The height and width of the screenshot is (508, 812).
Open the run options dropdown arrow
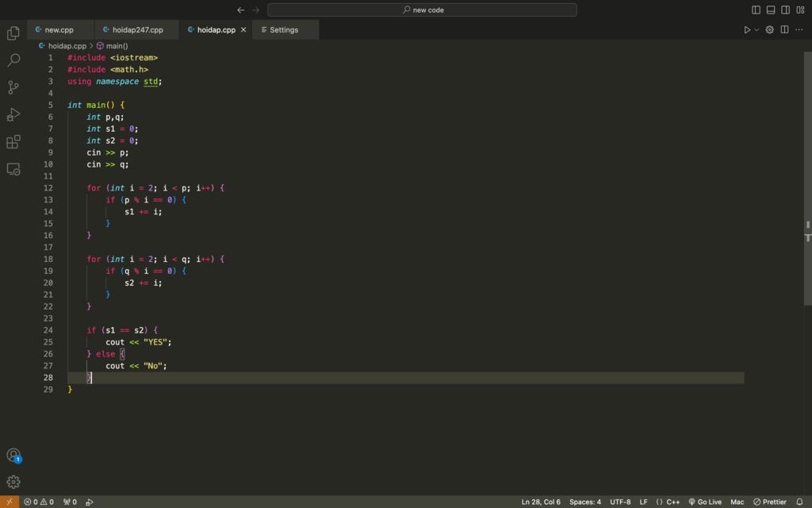(x=756, y=30)
